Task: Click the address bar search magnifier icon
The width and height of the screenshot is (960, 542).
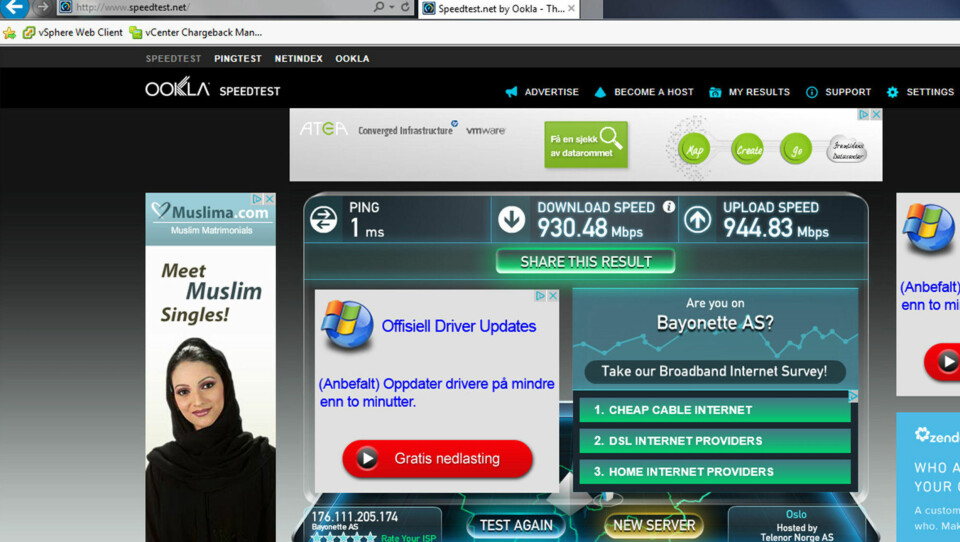Action: 379,7
